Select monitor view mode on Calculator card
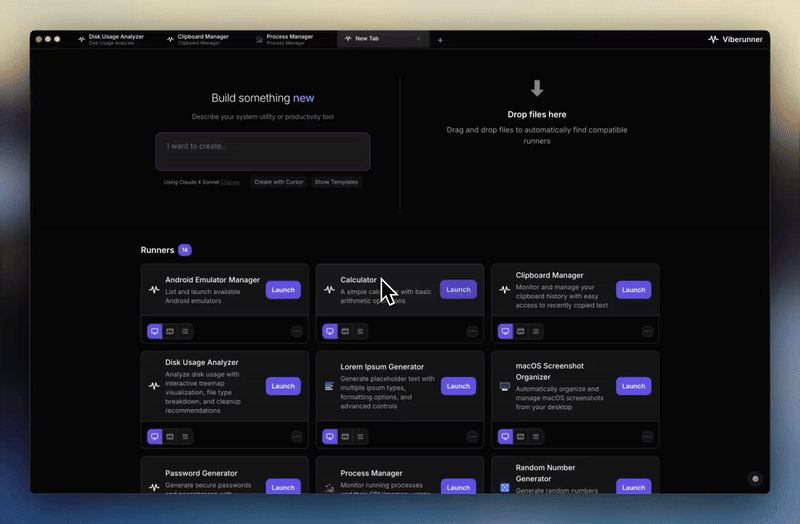This screenshot has width=800, height=524. click(x=329, y=331)
